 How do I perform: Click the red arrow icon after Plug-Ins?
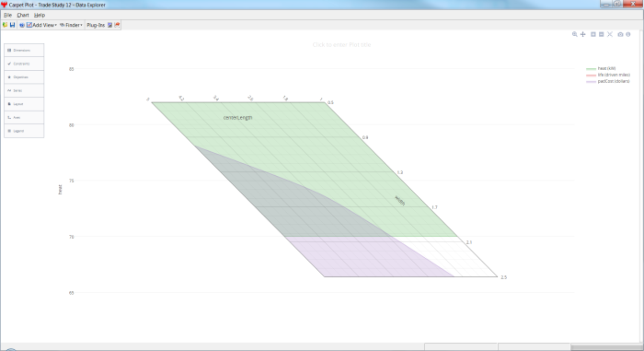(x=117, y=25)
